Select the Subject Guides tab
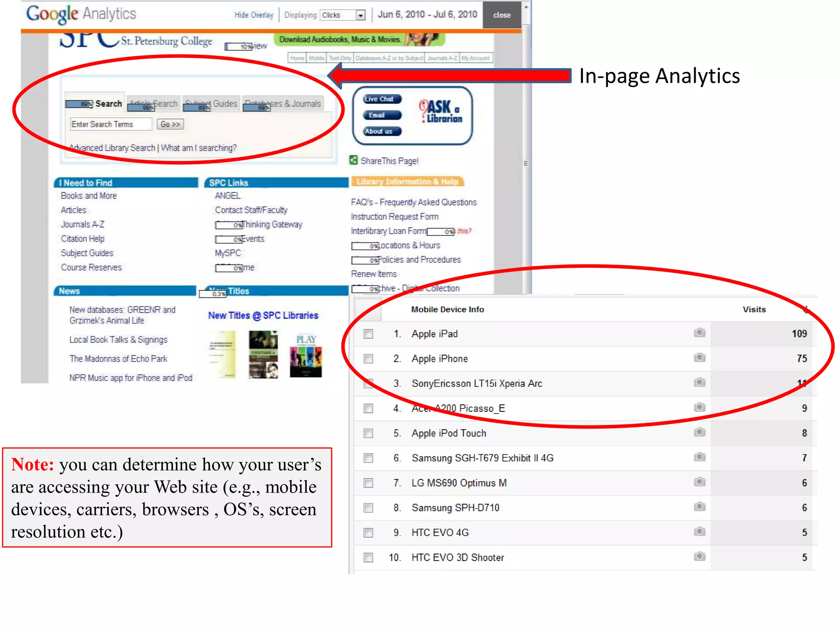The height and width of the screenshot is (630, 840). pos(211,104)
